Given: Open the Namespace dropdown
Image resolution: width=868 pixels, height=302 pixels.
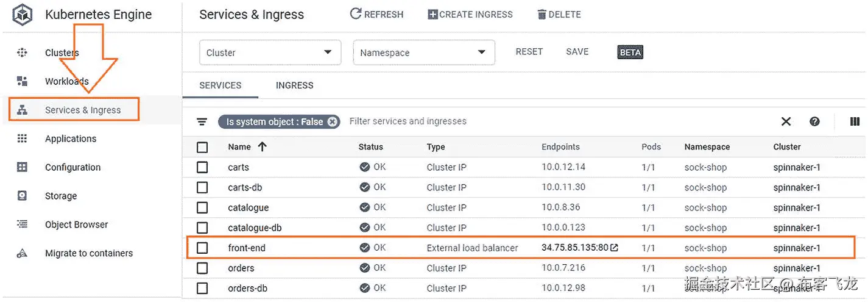Looking at the screenshot, I should pyautogui.click(x=423, y=52).
